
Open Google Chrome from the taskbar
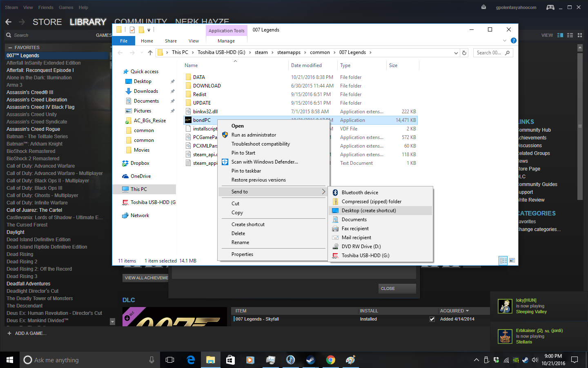331,360
